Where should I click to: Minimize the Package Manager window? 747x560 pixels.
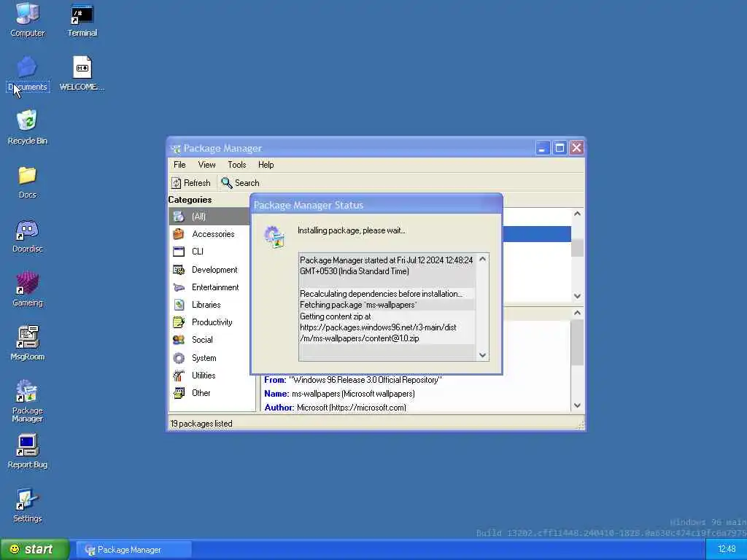point(542,148)
